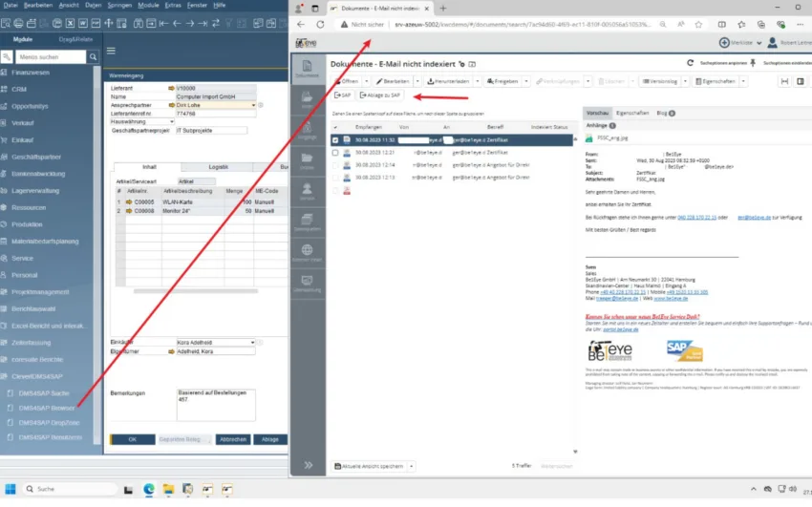Go to next record arrow in SAP toolbar
This screenshot has width=812, height=507.
[190, 23]
